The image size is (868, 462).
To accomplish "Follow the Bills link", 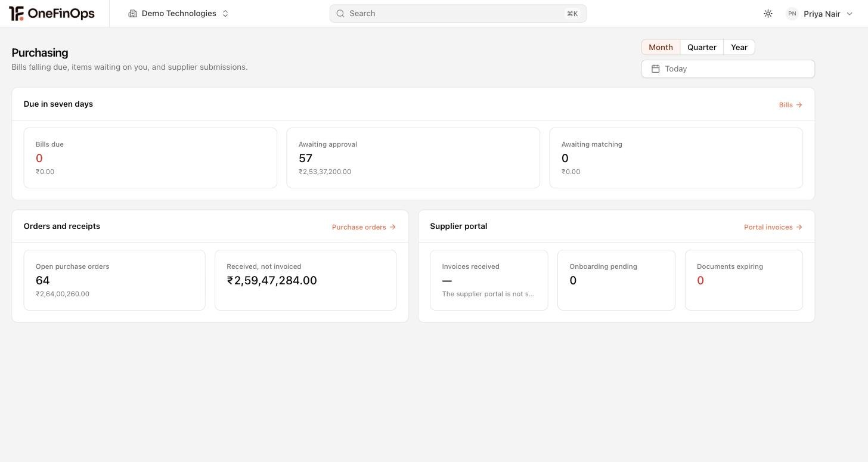I will [x=790, y=105].
